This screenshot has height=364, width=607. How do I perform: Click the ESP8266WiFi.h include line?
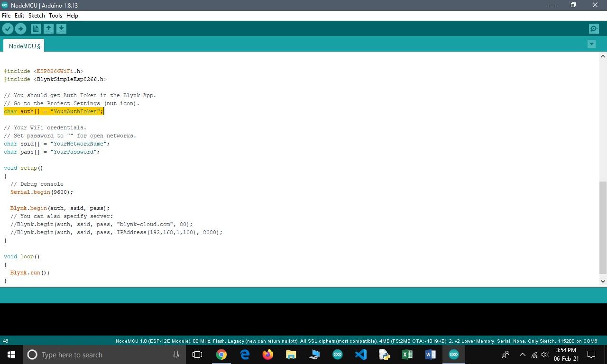[x=44, y=71]
